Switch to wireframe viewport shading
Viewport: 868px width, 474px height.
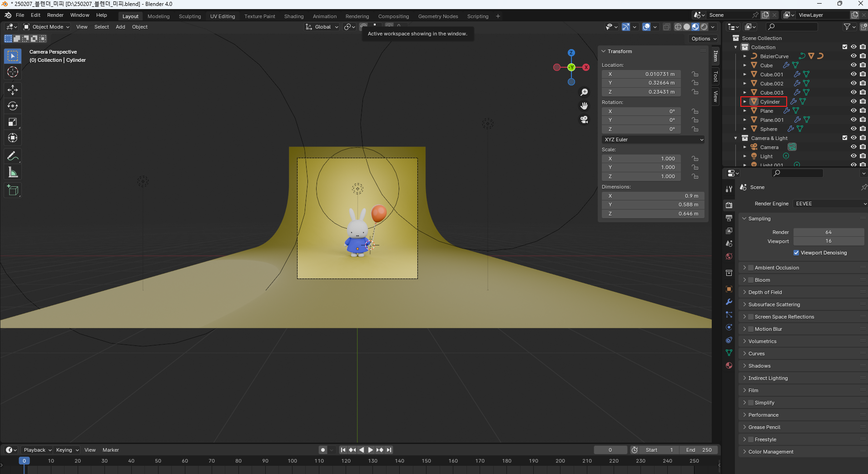tap(678, 27)
